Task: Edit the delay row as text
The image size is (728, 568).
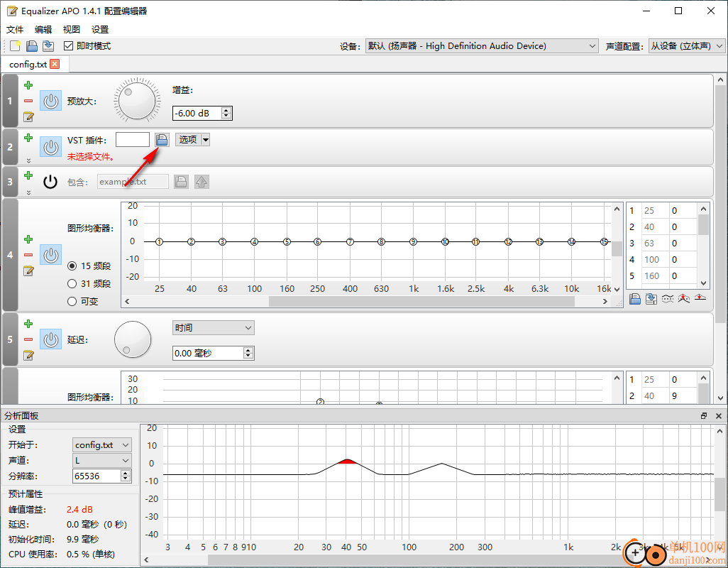Action: click(28, 355)
